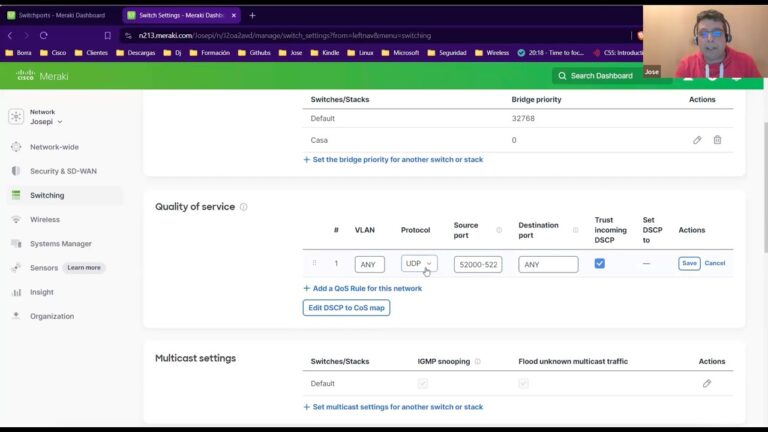Click Learn more badge beside Sensors
Screen dimensions: 768x432
[x=84, y=268]
